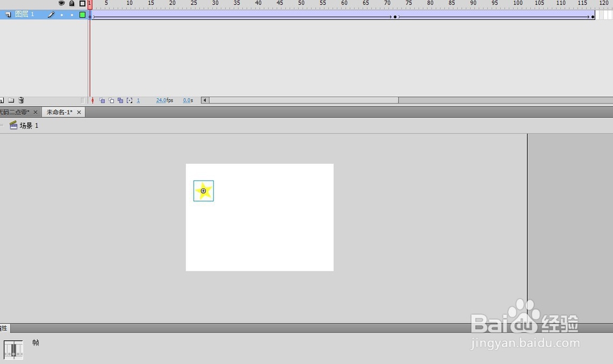This screenshot has width=613, height=364.
Task: Click the 帧 label in properties panel
Action: coord(36,343)
